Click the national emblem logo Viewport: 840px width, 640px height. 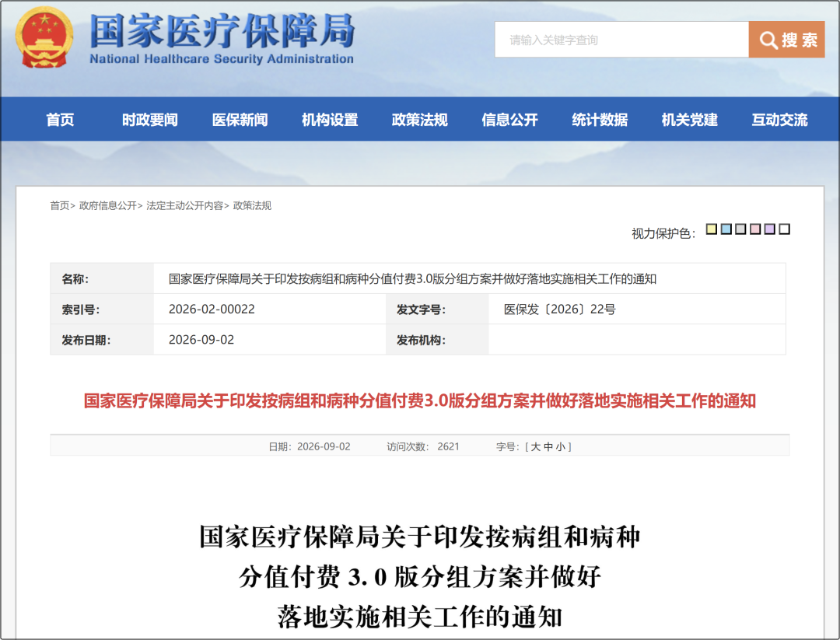pyautogui.click(x=44, y=37)
